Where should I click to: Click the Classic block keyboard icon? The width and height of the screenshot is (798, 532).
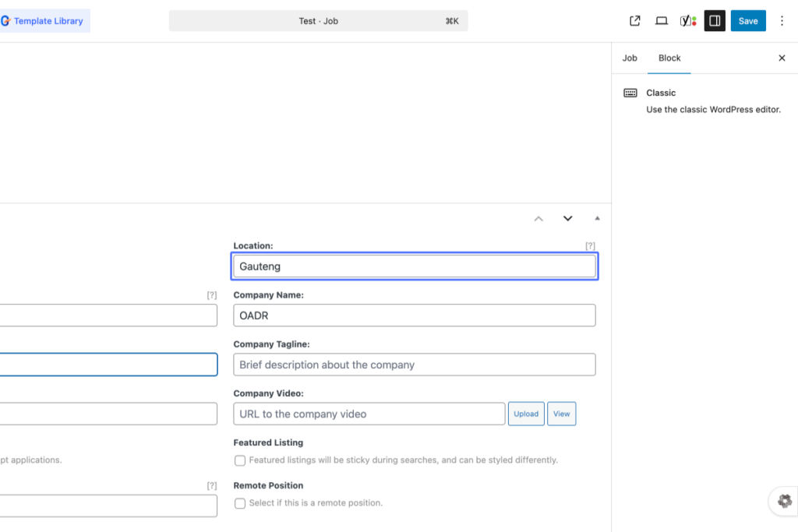(630, 93)
